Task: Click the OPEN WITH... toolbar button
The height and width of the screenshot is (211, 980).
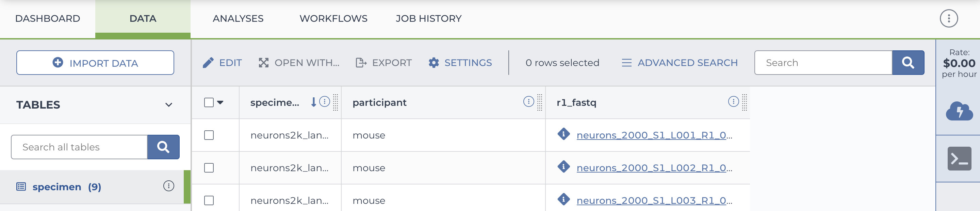Action: coord(299,63)
